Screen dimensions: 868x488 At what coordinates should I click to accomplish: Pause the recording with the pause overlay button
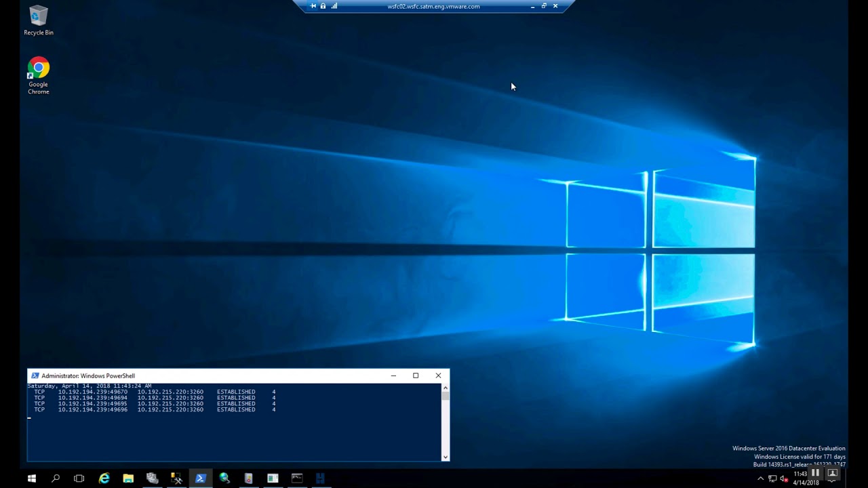click(x=815, y=473)
